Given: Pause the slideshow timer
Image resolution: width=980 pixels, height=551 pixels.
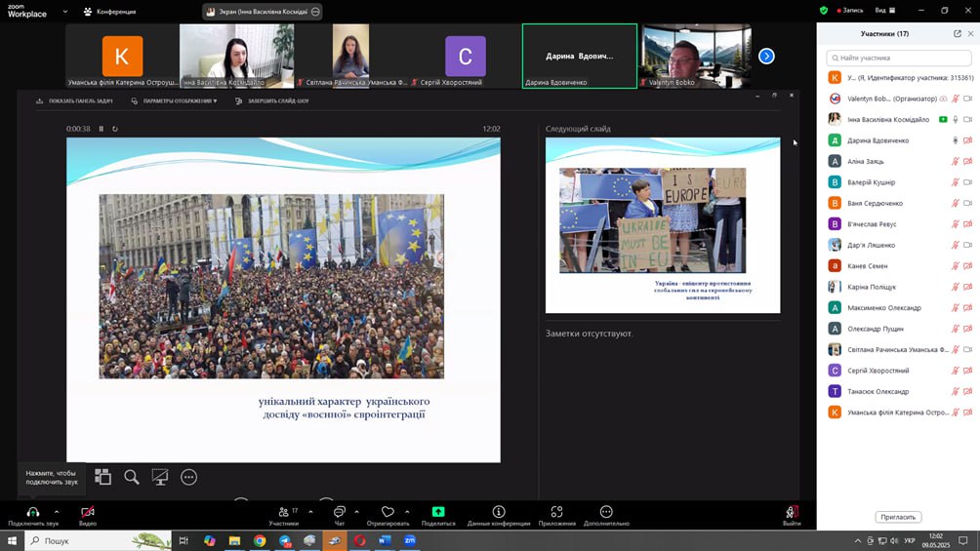Looking at the screenshot, I should click(101, 129).
